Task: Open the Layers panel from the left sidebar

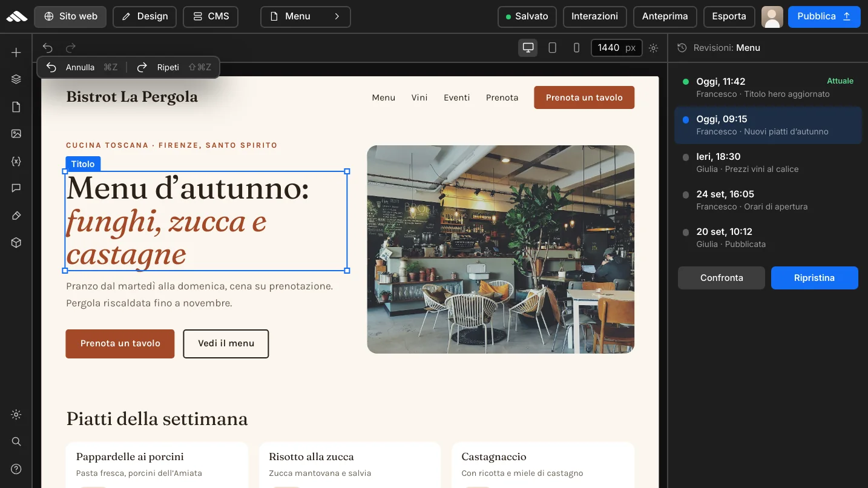Action: [x=16, y=79]
